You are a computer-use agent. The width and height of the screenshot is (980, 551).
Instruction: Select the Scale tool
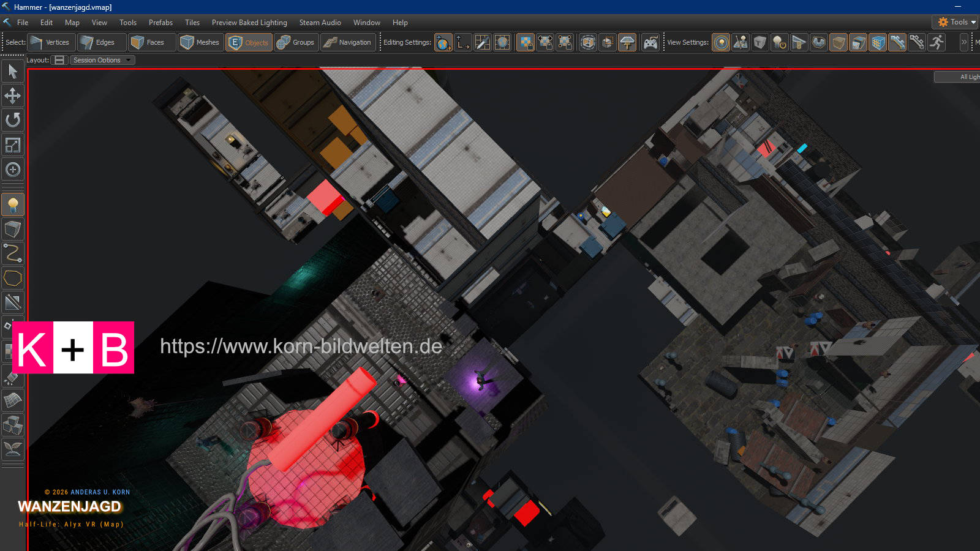click(x=13, y=145)
